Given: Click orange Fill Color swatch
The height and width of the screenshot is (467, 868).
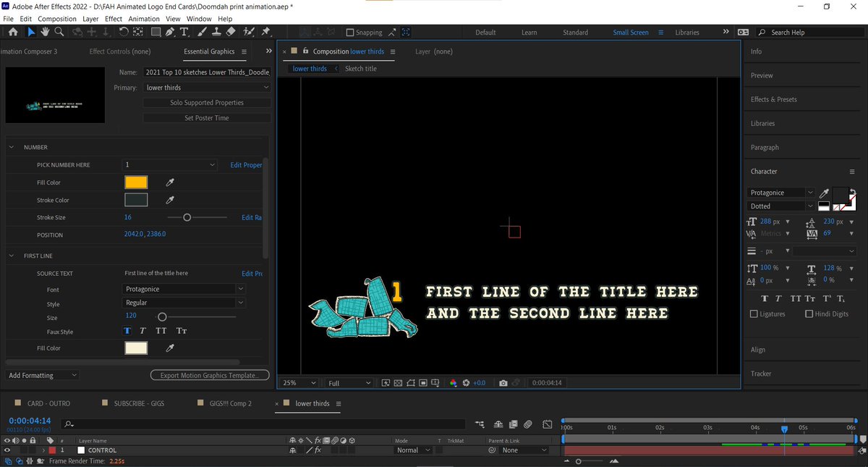Looking at the screenshot, I should coord(136,182).
